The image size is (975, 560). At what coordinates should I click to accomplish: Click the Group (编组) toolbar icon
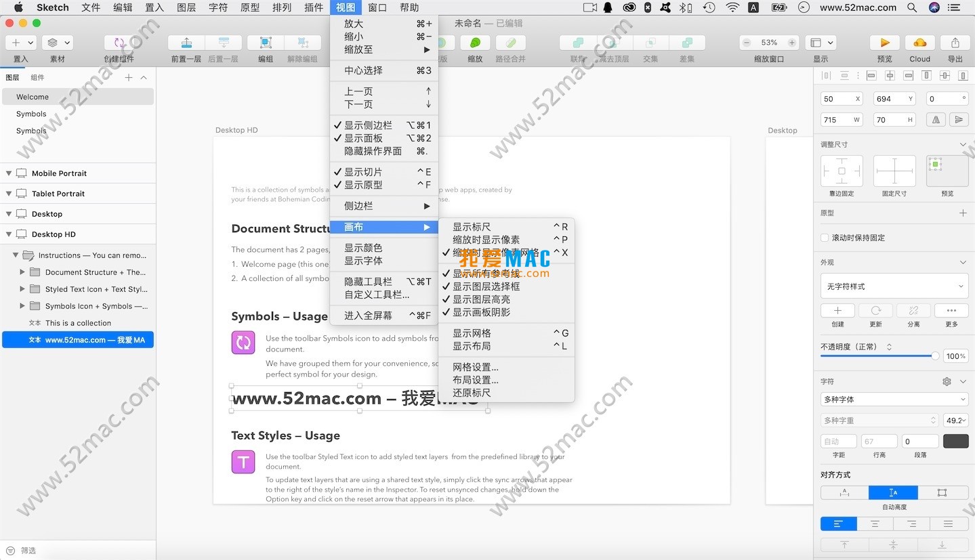coord(266,43)
